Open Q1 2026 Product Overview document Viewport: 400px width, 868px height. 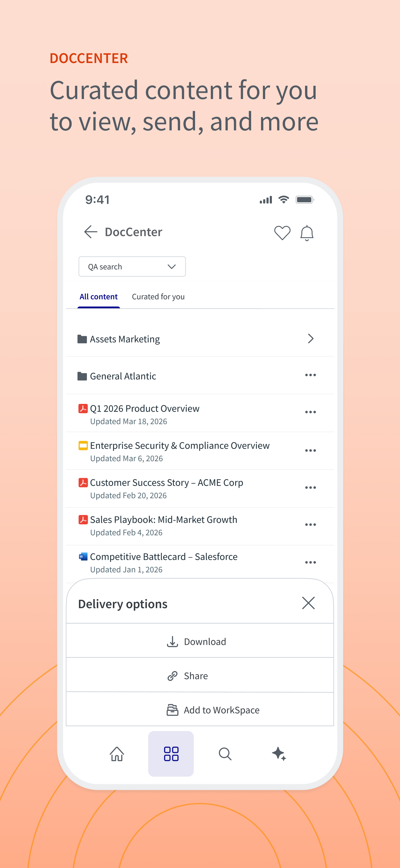[x=145, y=409]
